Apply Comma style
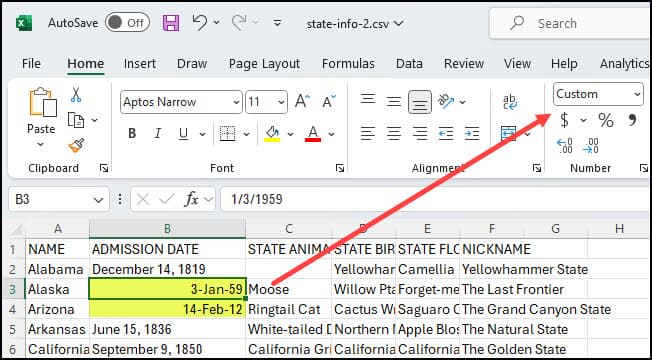Viewport: 652px width, 360px height. pyautogui.click(x=632, y=121)
